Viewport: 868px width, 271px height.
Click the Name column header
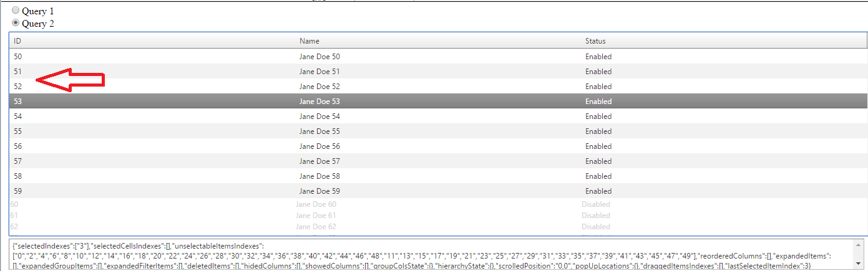(x=310, y=41)
